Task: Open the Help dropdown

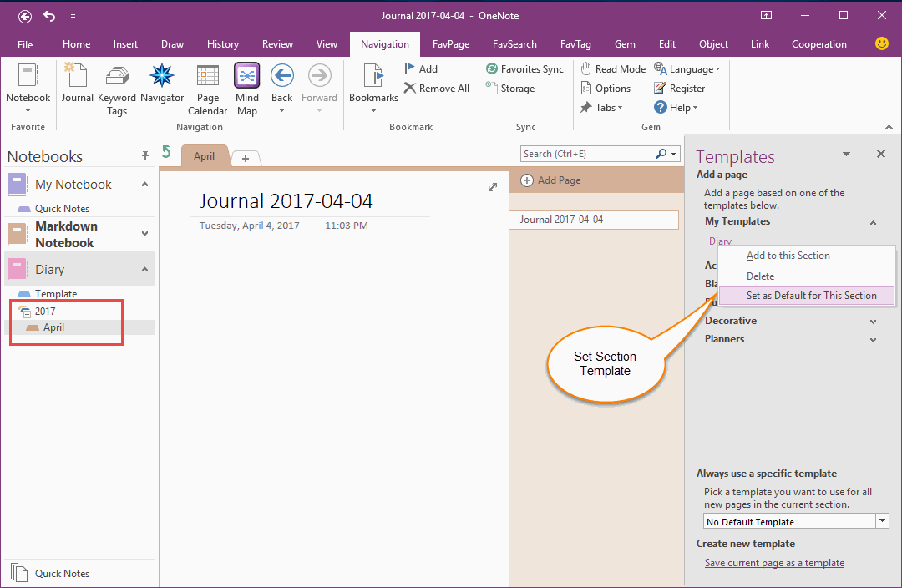Action: 676,107
